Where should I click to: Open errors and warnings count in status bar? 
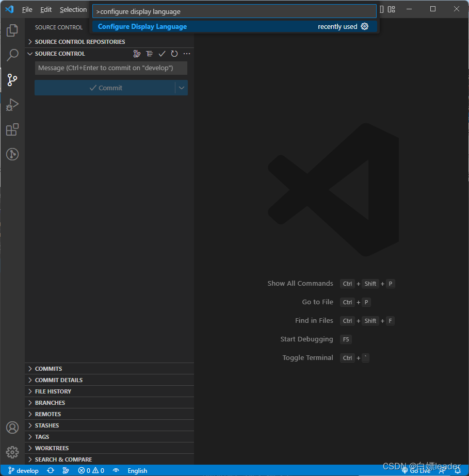(x=91, y=470)
